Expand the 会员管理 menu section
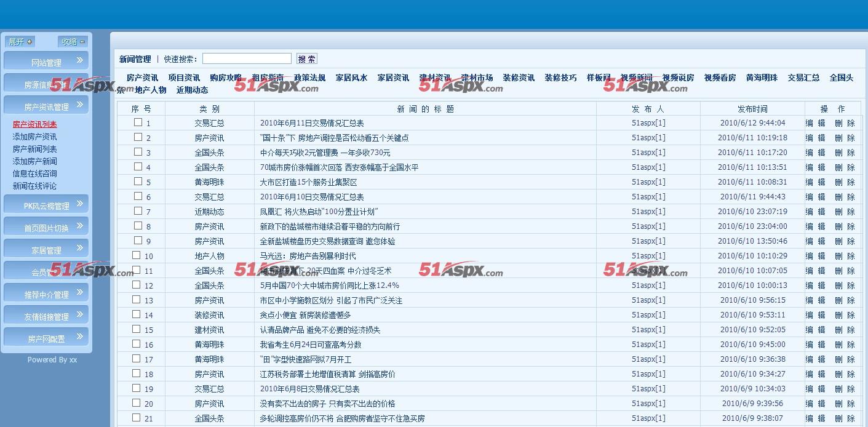 coord(46,270)
